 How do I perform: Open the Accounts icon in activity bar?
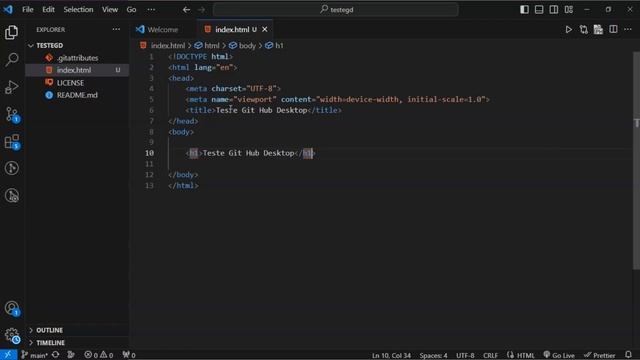pos(12,308)
